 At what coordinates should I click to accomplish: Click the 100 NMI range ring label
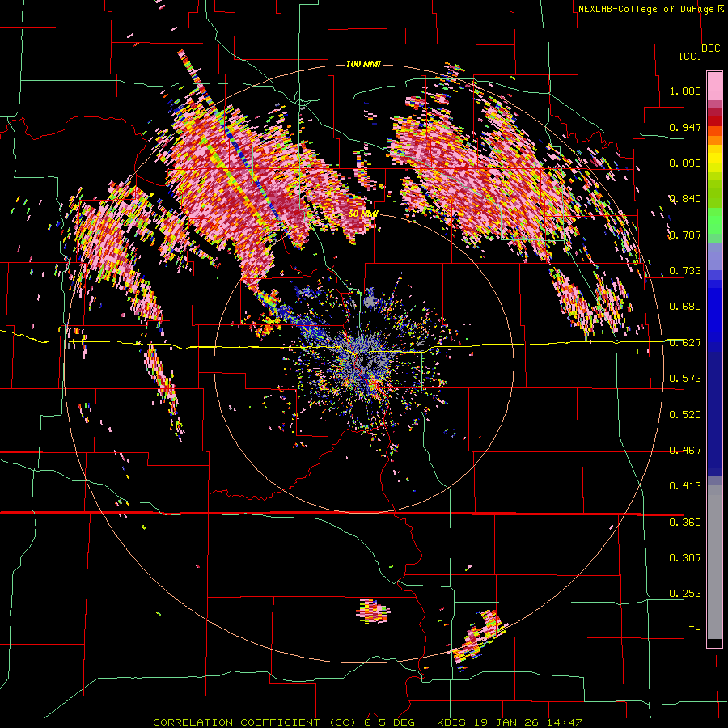[x=363, y=64]
